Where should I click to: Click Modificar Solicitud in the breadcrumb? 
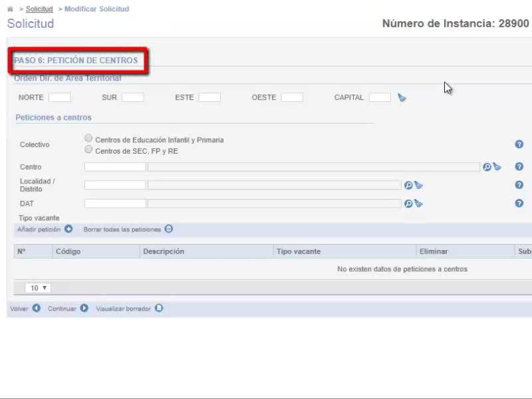coord(96,9)
